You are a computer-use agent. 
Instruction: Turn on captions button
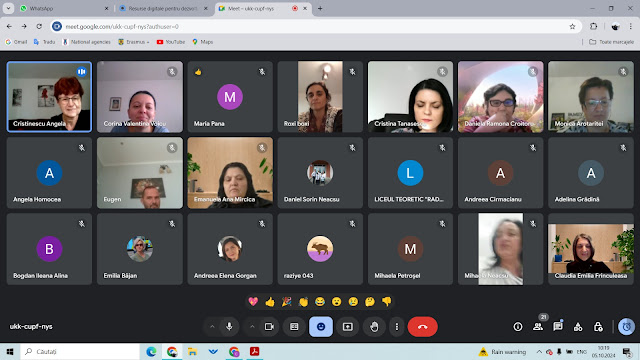(294, 327)
